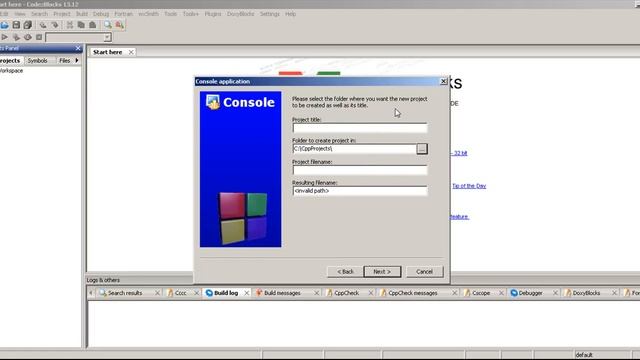Screen dimensions: 640x360
Task: Click the Tip of the Day link
Action: point(469,186)
